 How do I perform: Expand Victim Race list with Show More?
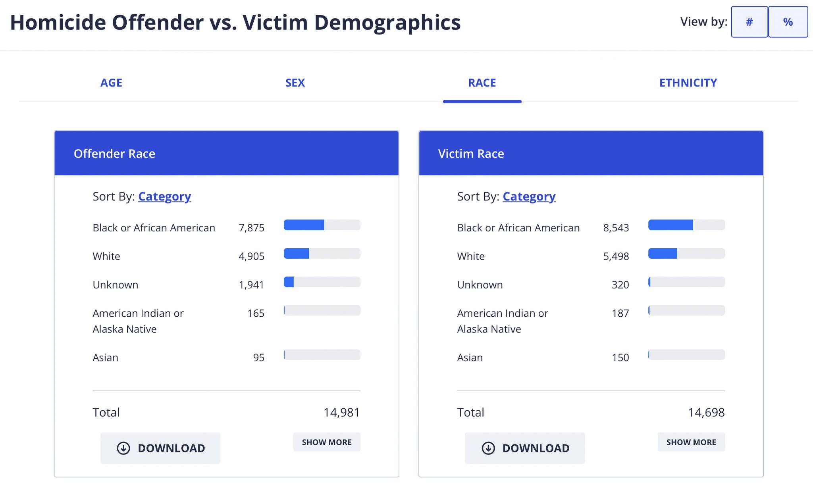click(691, 442)
